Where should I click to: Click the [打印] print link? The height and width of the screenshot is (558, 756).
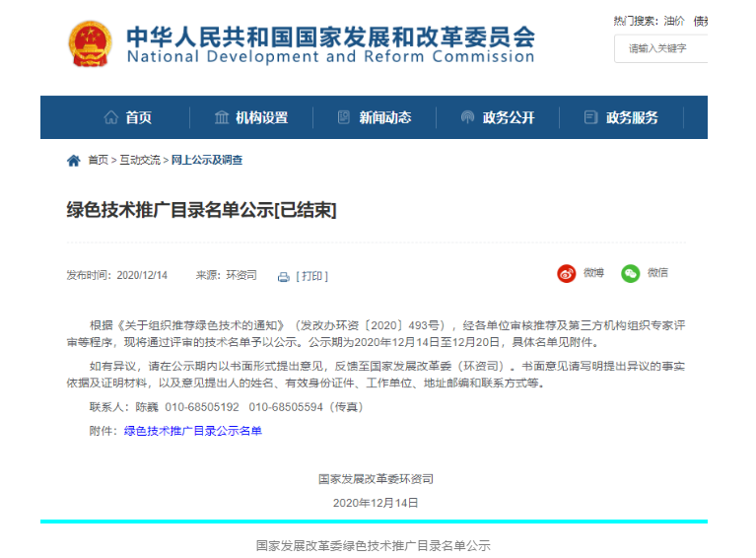(x=311, y=276)
